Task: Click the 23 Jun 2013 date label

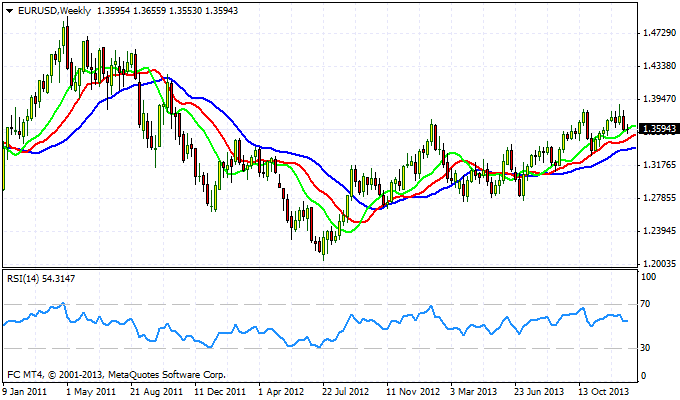Action: [x=539, y=392]
